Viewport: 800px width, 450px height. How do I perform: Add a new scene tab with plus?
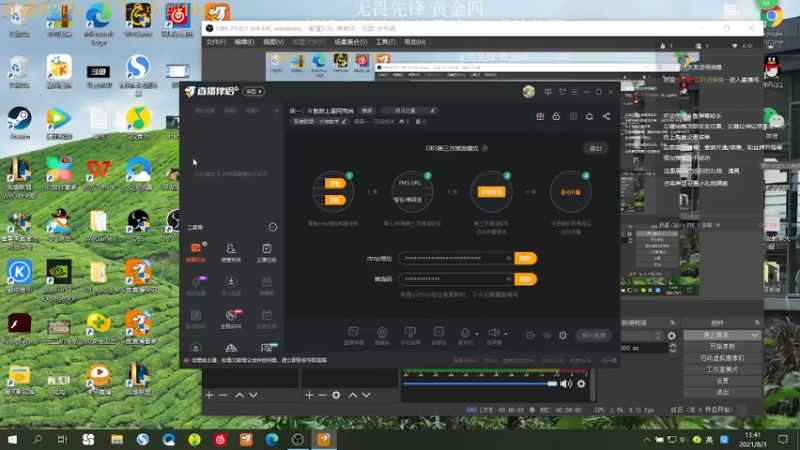tap(277, 110)
